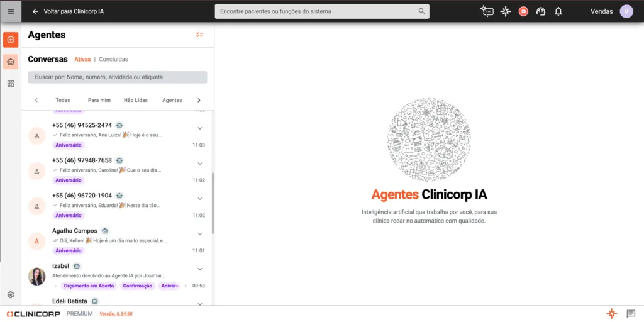
Task: Switch to Ativas conversations
Action: (x=82, y=59)
